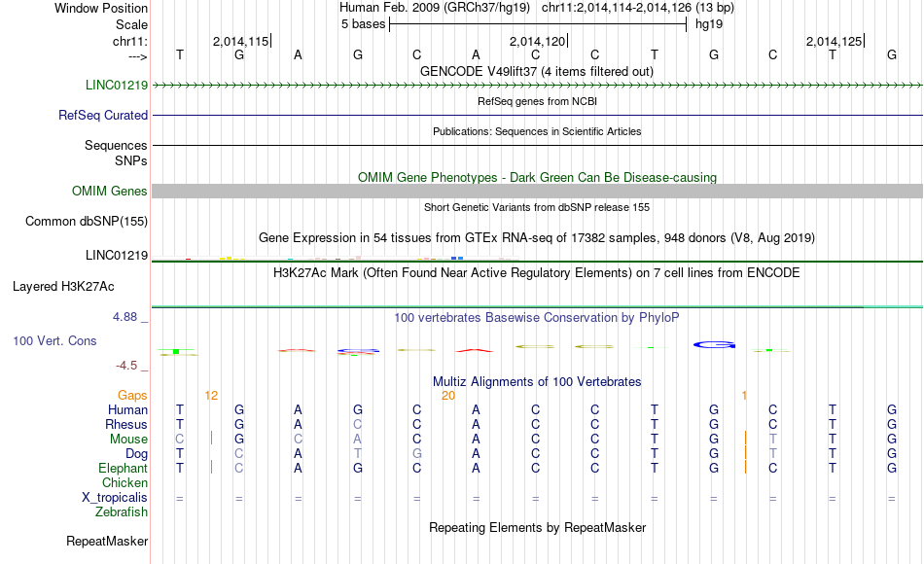Select the Elephant species label
The image size is (924, 564).
[x=124, y=468]
